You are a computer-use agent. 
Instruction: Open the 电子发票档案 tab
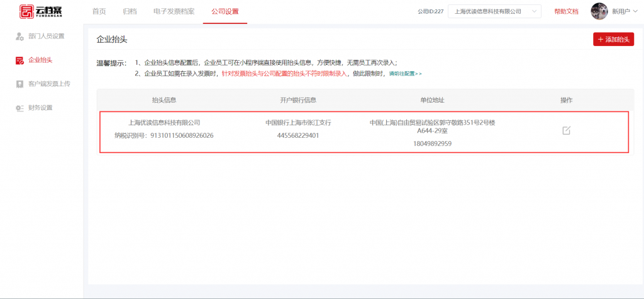174,11
